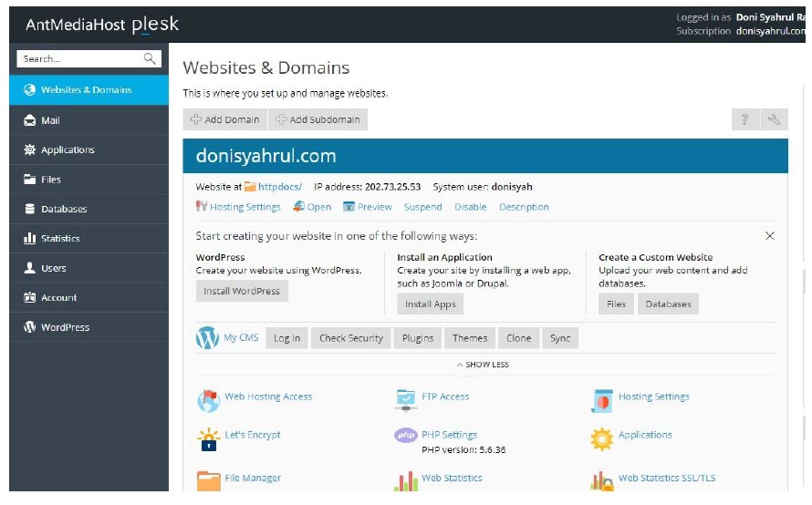
Task: Open Files in the sidebar
Action: (88, 179)
